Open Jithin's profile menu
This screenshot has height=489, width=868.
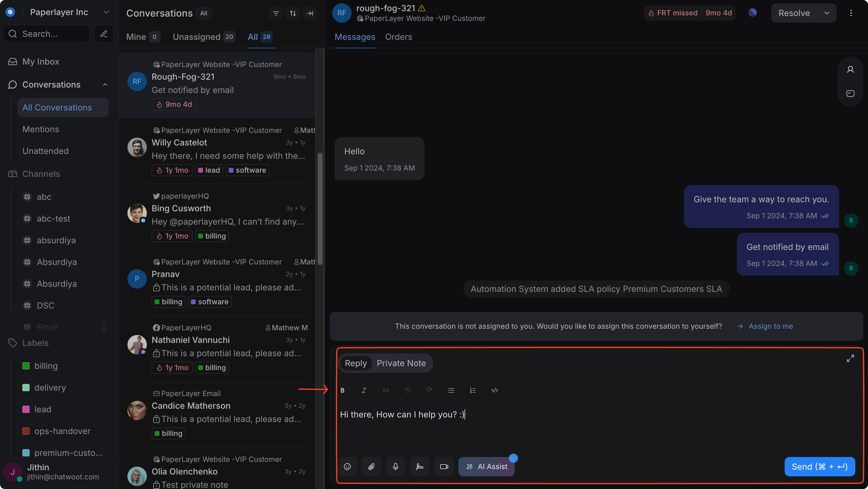59,472
